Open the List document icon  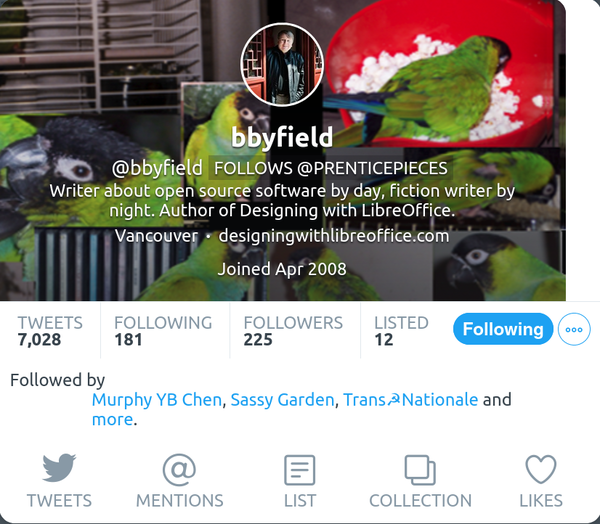coord(300,470)
